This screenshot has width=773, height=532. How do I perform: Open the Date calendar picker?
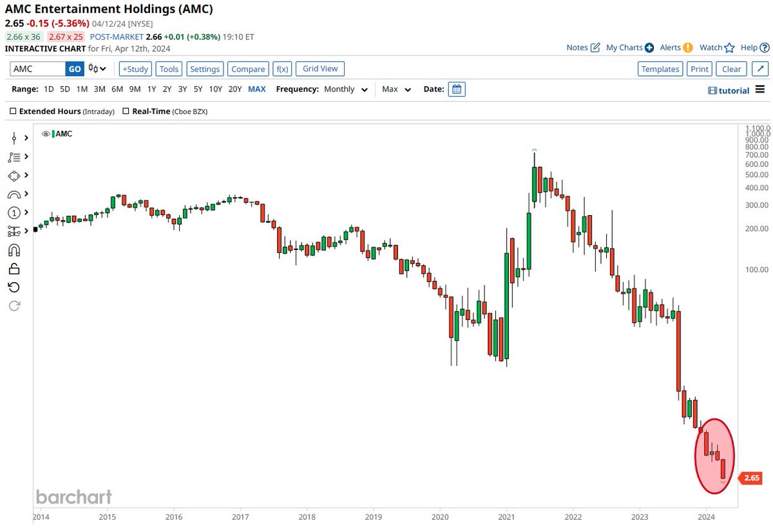pos(457,89)
